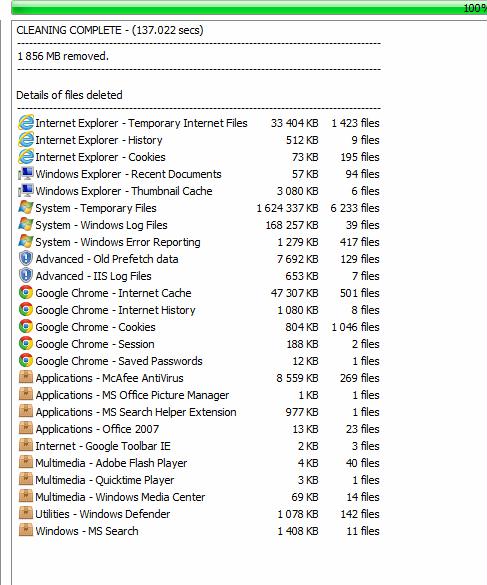
Task: Select 'Google Chrome - Session' row text
Action: point(95,344)
